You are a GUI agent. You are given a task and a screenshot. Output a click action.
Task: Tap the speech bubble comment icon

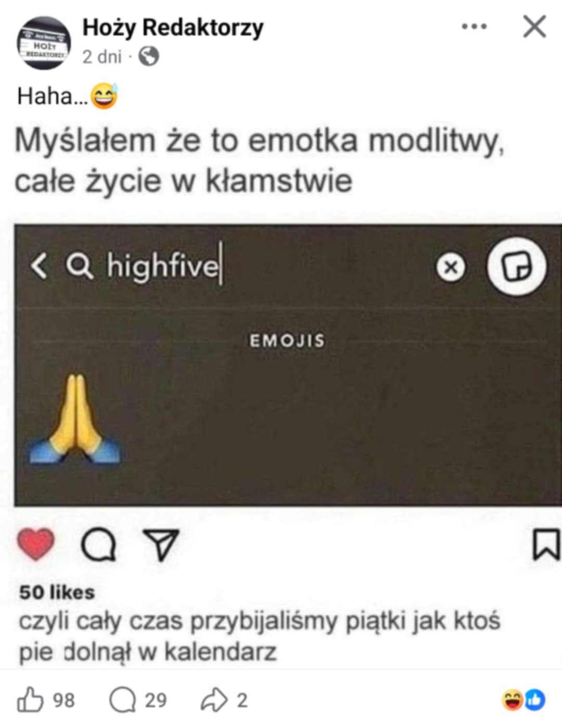[x=99, y=545]
